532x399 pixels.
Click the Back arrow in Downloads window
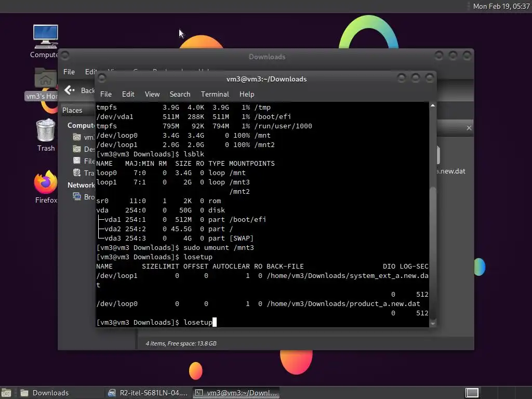pyautogui.click(x=69, y=90)
